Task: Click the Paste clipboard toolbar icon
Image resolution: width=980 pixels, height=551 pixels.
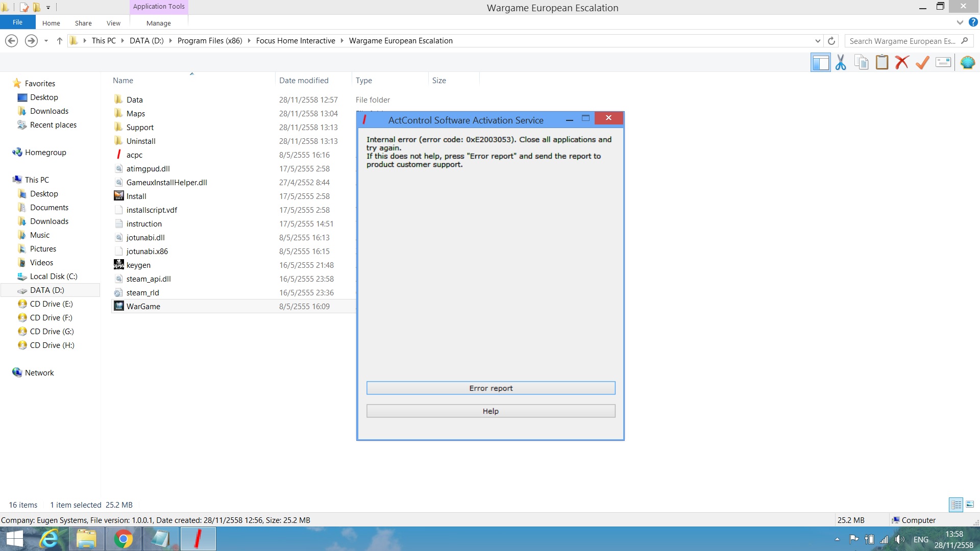Action: coord(881,63)
